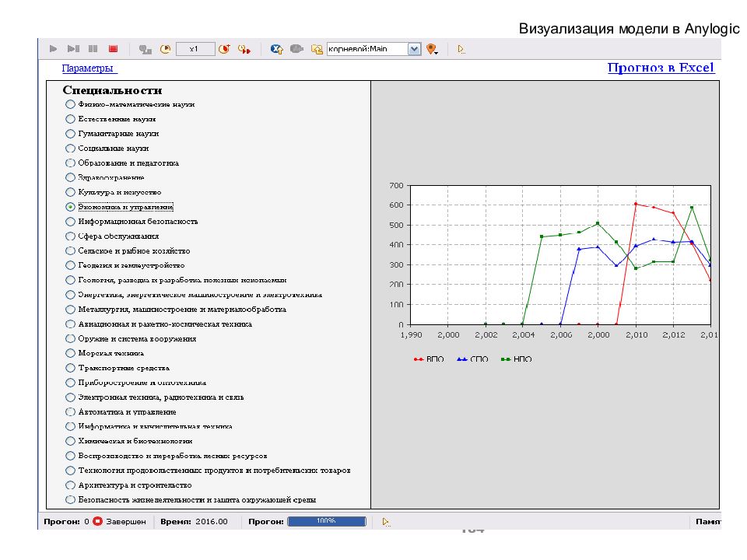
Task: Select Технология продовольственных продуктов radio button
Action: point(70,471)
